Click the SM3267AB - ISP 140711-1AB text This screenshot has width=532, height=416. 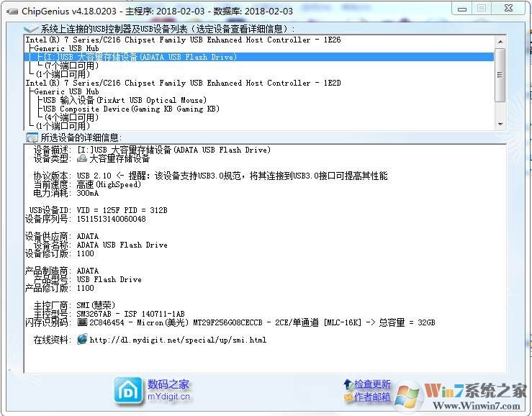(x=130, y=314)
